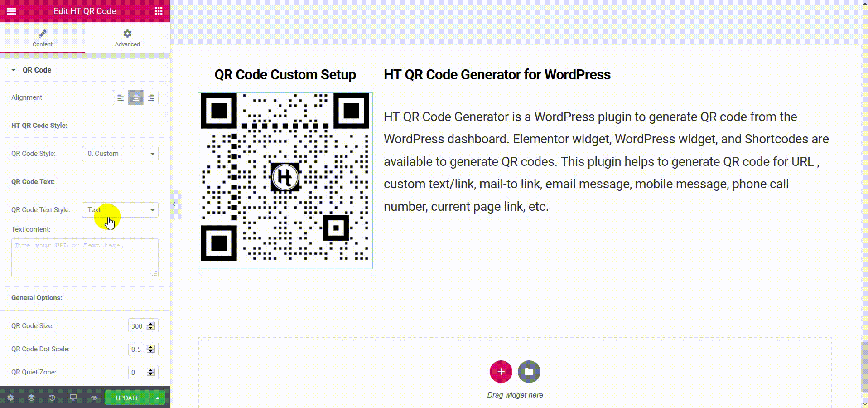Set alignment to left
Viewport: 868px width, 408px height.
121,97
